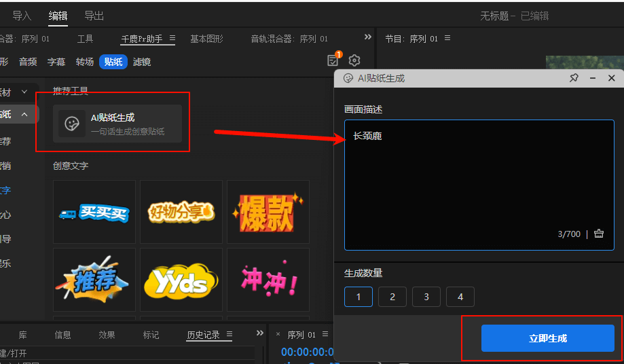Screen dimensions: 624x364
Task: Select generation quantity 3
Action: (426, 297)
